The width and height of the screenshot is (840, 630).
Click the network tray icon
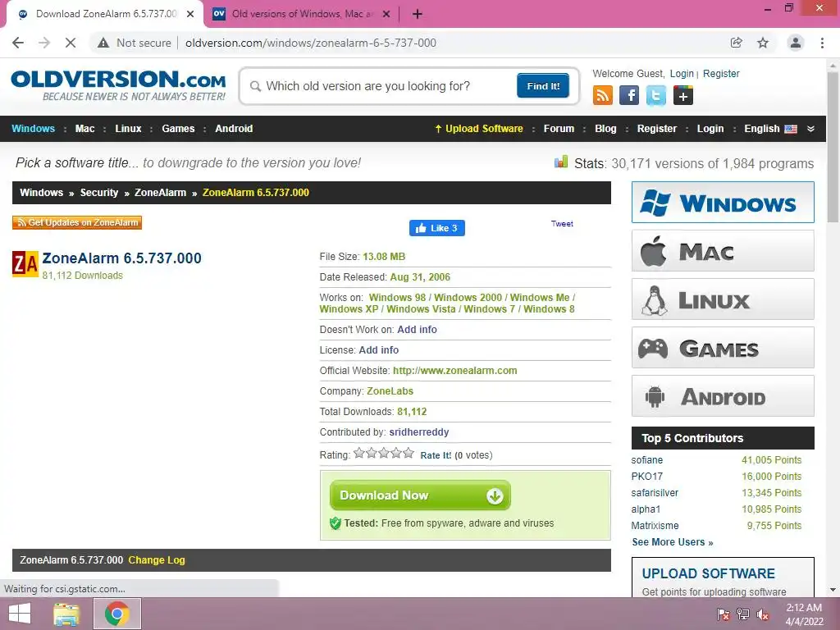[743, 614]
